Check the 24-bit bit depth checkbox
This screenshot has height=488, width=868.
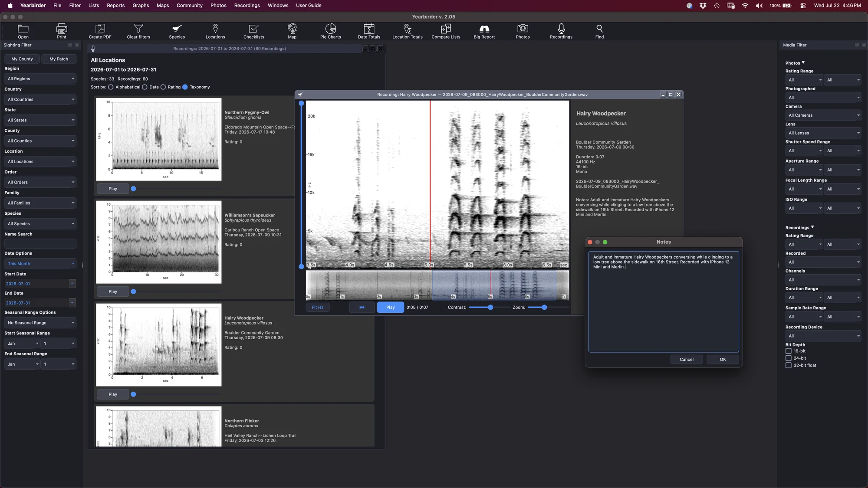[789, 358]
